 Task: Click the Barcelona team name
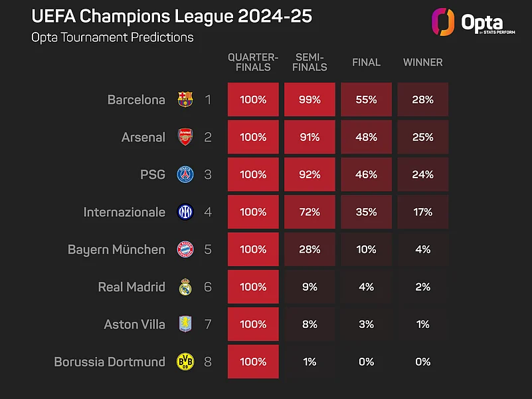(136, 100)
